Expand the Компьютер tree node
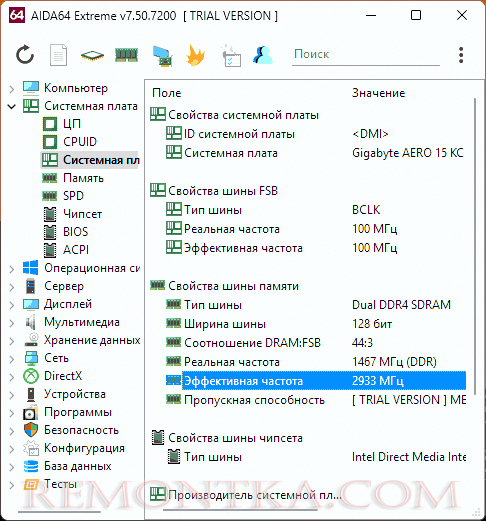486x521 pixels. tap(12, 89)
